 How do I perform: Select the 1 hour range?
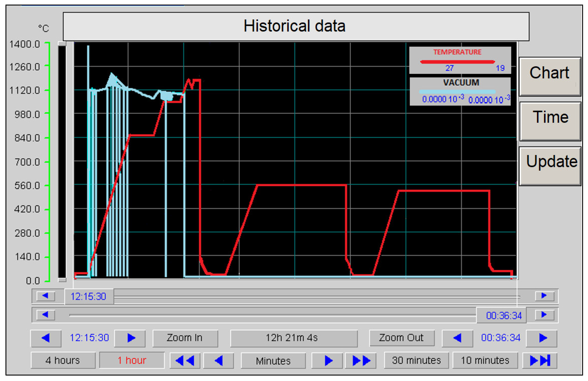[x=132, y=361]
